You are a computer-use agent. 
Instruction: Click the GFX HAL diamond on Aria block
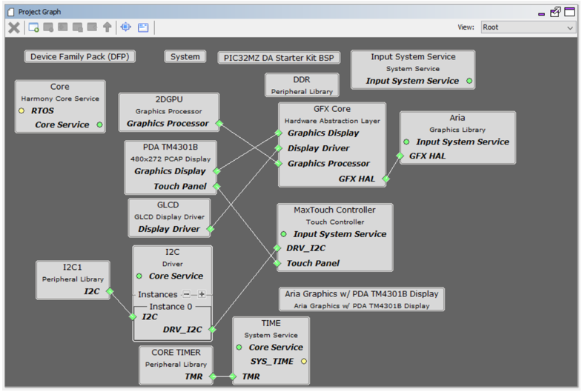pyautogui.click(x=400, y=156)
